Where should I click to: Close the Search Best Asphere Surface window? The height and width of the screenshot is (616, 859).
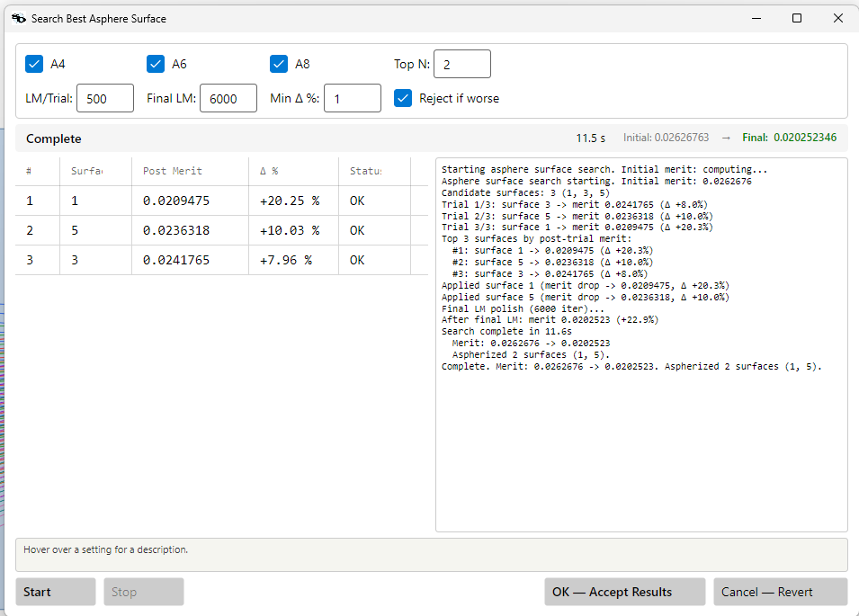click(838, 18)
